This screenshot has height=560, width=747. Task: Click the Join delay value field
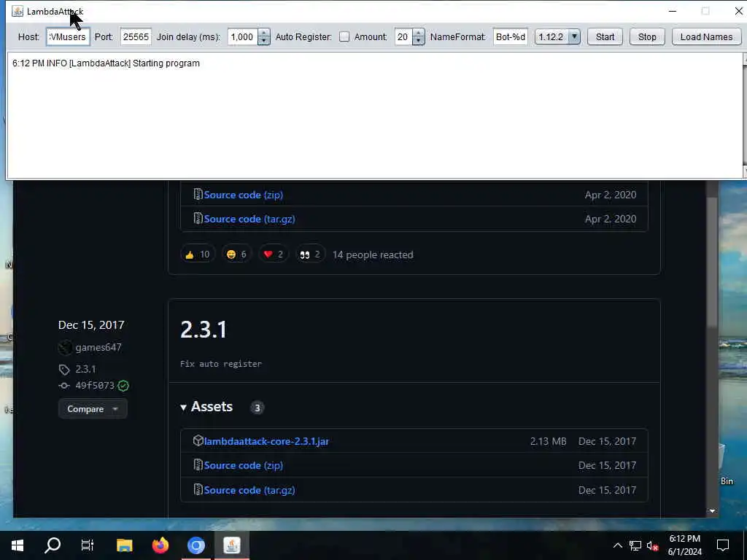point(243,36)
